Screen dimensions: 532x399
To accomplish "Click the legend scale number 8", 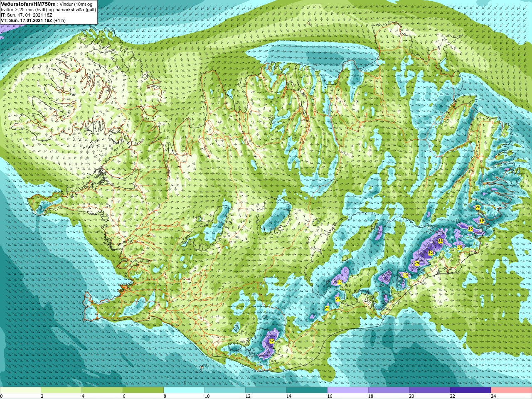I will pyautogui.click(x=165, y=396).
